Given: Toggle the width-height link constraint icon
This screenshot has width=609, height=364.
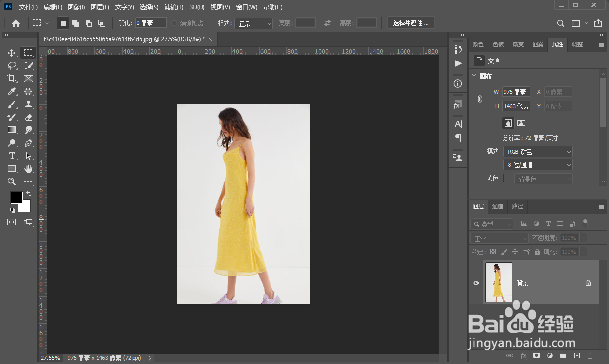Looking at the screenshot, I should tap(480, 99).
